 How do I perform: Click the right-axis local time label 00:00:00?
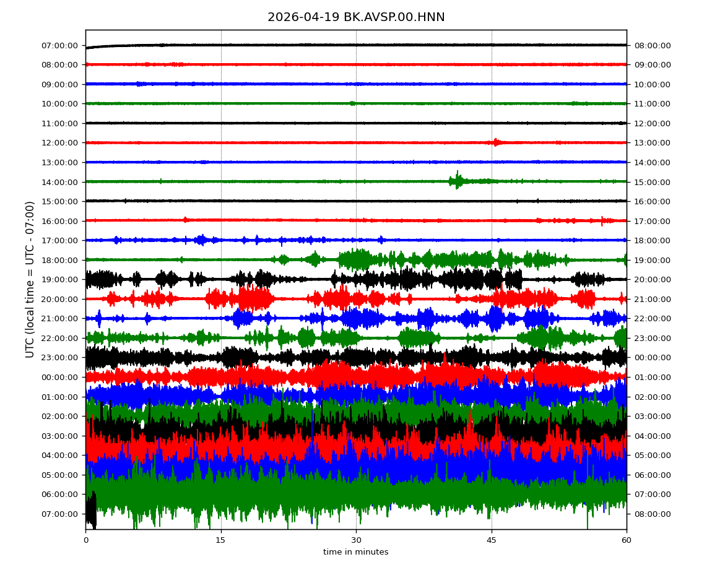[652, 358]
